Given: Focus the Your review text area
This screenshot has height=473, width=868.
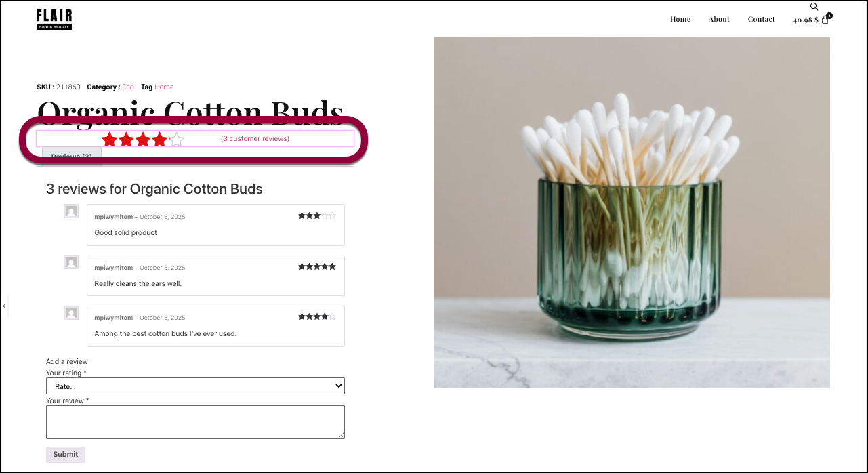Looking at the screenshot, I should [195, 422].
